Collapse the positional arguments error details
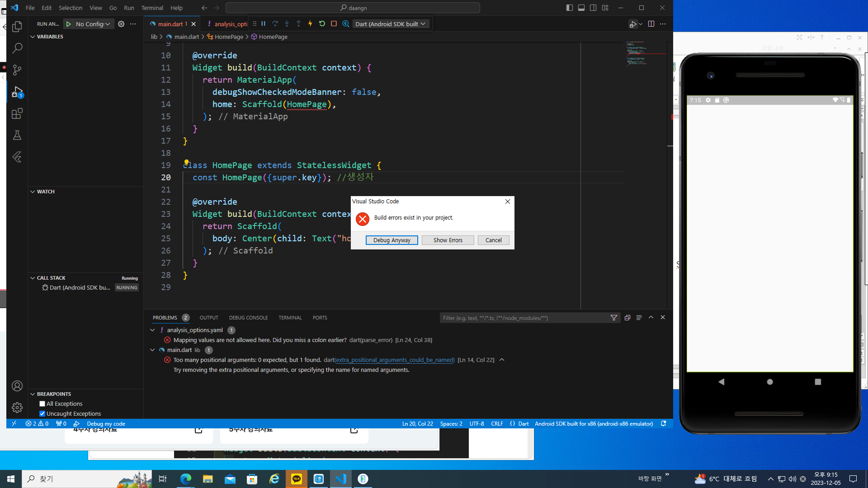 502,360
